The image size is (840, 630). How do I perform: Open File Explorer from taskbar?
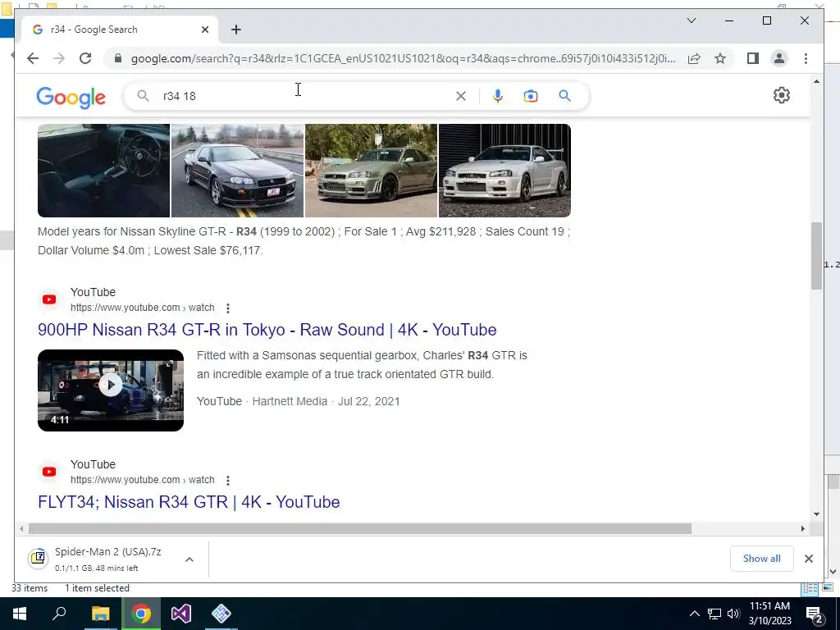pyautogui.click(x=100, y=614)
